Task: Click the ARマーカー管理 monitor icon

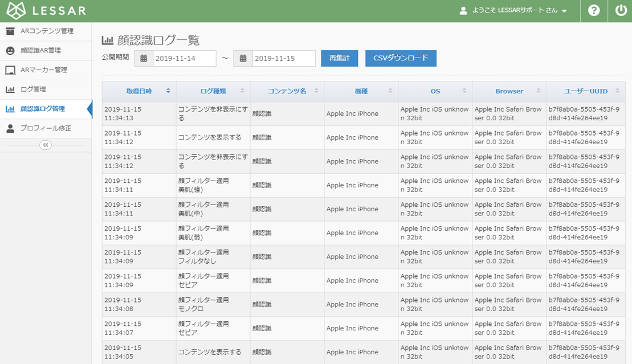Action: tap(10, 70)
